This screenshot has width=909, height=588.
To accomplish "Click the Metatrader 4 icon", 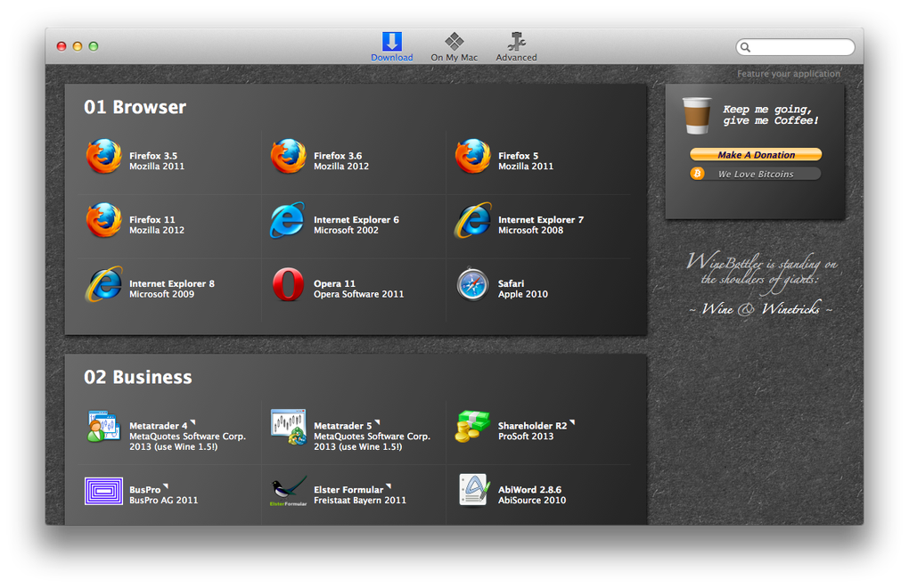I will 103,427.
